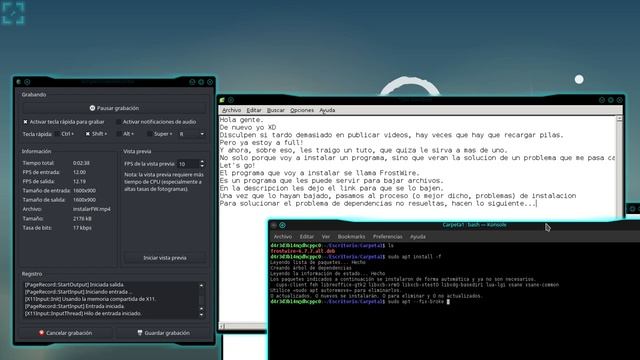Click the file name 'instalarFW.mp4'

pos(91,209)
